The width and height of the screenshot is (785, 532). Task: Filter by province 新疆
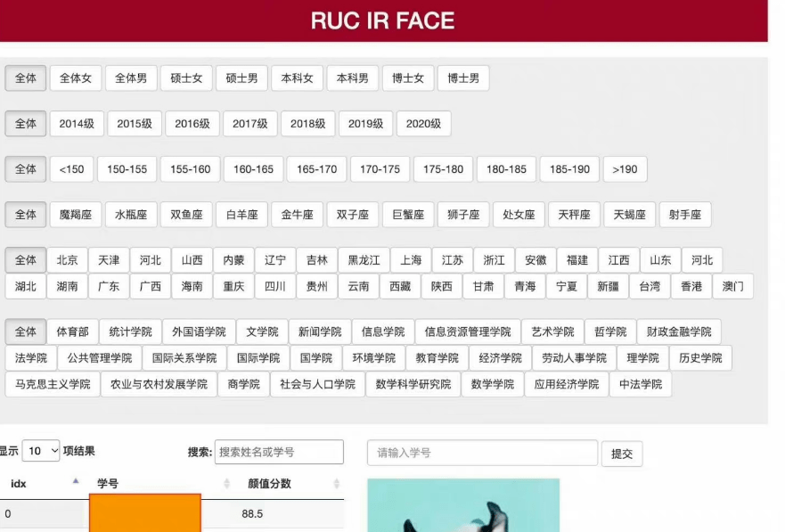coord(609,286)
